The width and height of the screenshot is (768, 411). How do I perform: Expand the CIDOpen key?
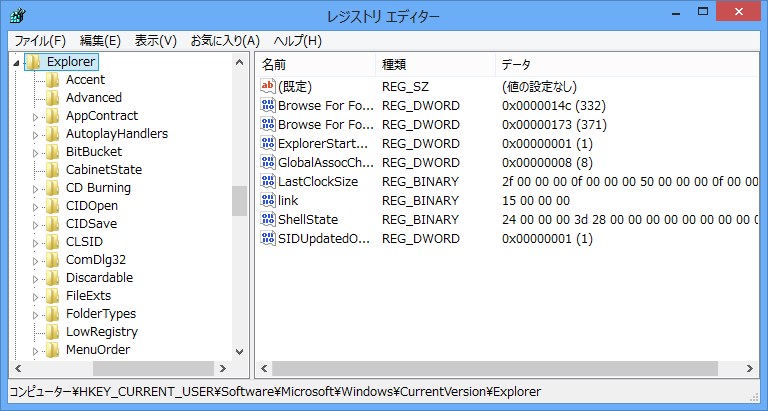click(x=35, y=207)
